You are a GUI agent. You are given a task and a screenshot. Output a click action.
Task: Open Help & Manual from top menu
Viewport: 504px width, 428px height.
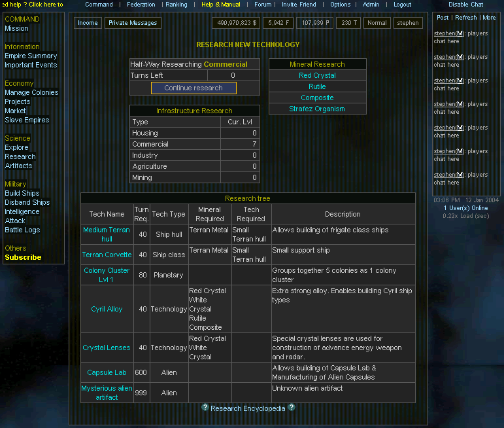(x=220, y=5)
